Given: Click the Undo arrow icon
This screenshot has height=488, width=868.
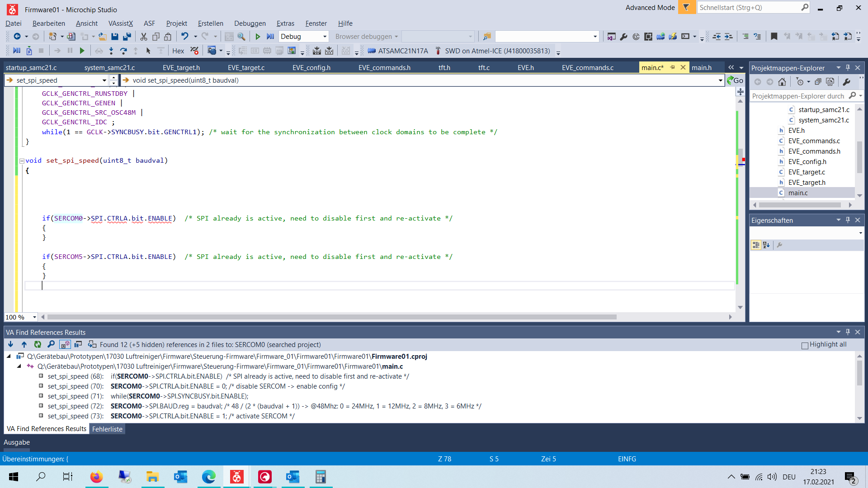Looking at the screenshot, I should (184, 37).
